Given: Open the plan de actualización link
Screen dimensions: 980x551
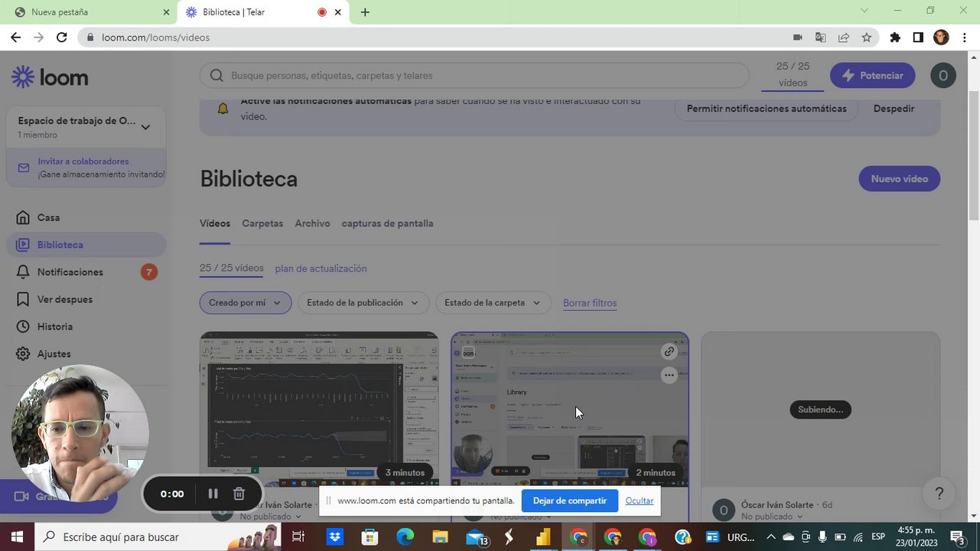Looking at the screenshot, I should [x=321, y=269].
